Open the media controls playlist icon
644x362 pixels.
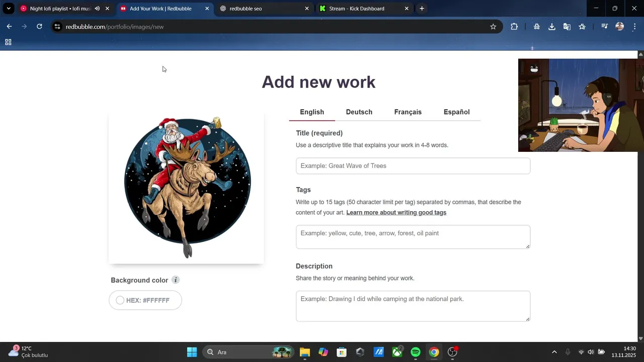605,27
